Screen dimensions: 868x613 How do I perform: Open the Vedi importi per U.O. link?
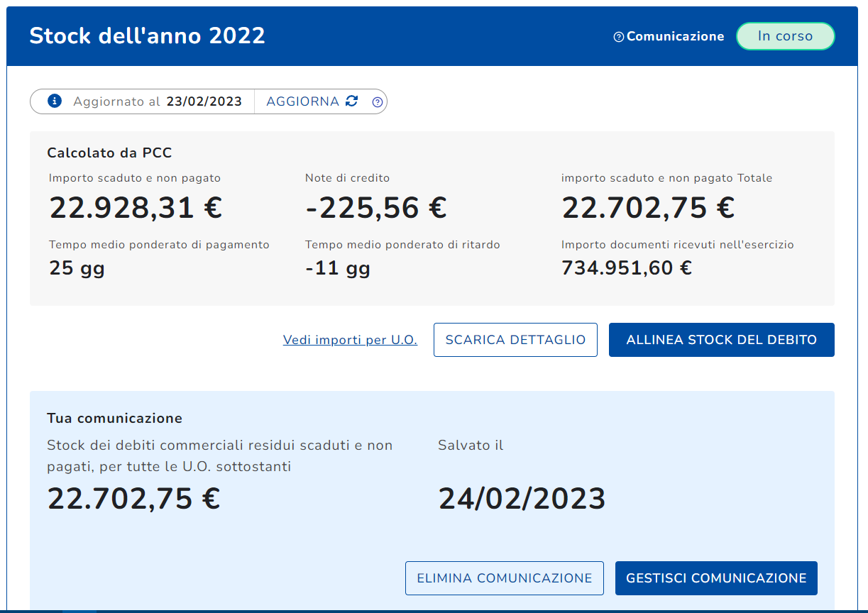tap(350, 340)
